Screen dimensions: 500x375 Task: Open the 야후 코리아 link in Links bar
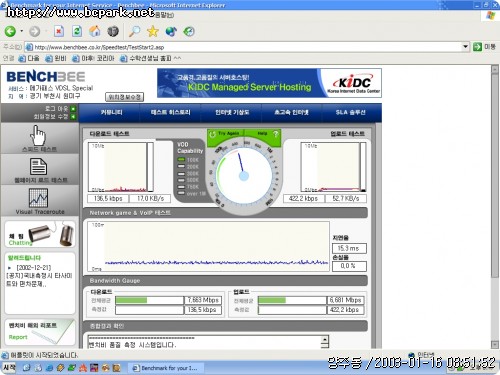point(93,58)
